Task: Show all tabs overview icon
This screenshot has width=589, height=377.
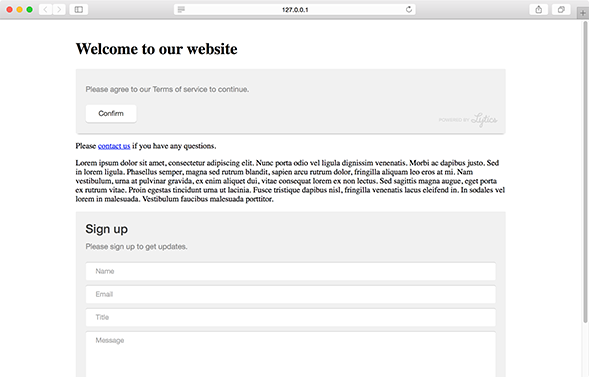Action: 561,9
